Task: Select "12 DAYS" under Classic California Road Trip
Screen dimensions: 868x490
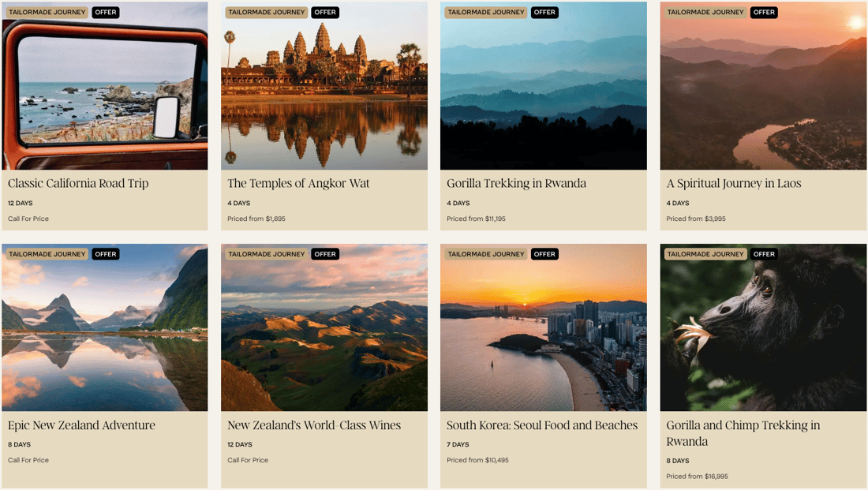Action: pos(21,204)
